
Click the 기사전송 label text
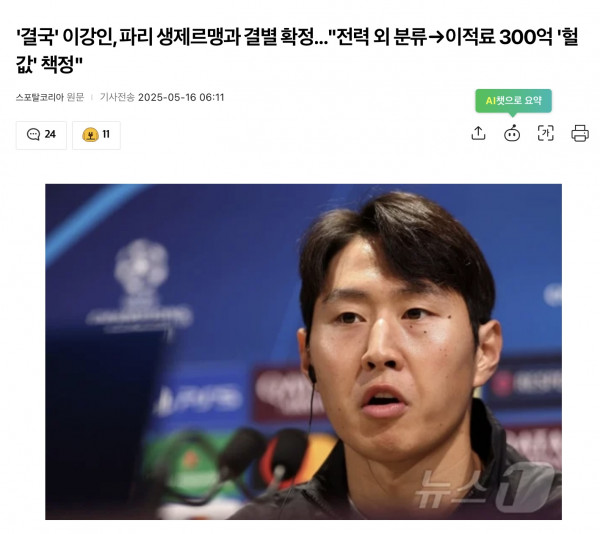pyautogui.click(x=117, y=97)
